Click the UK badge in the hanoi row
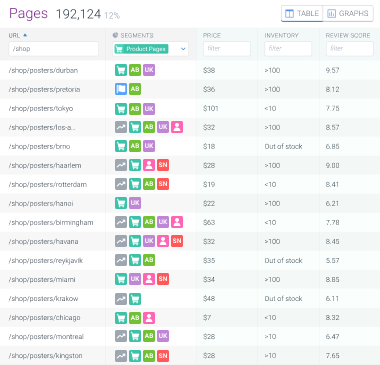Image resolution: width=380 pixels, height=365 pixels. point(135,203)
